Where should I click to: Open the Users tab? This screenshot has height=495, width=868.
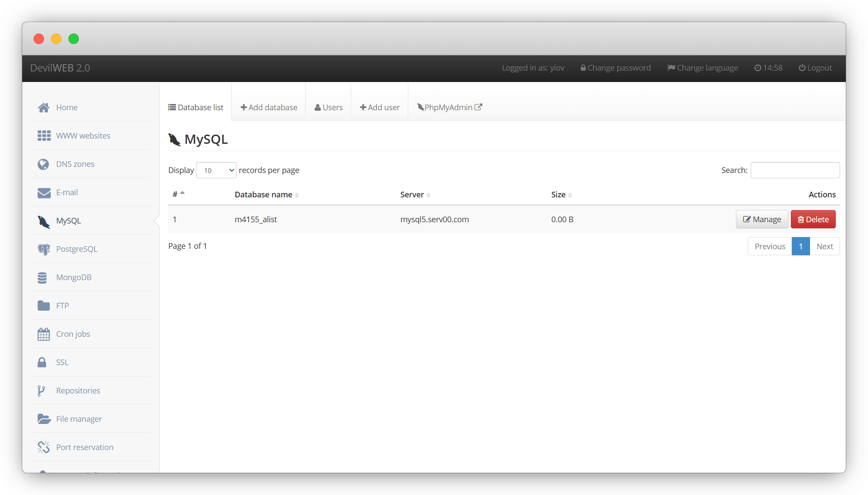pyautogui.click(x=329, y=108)
